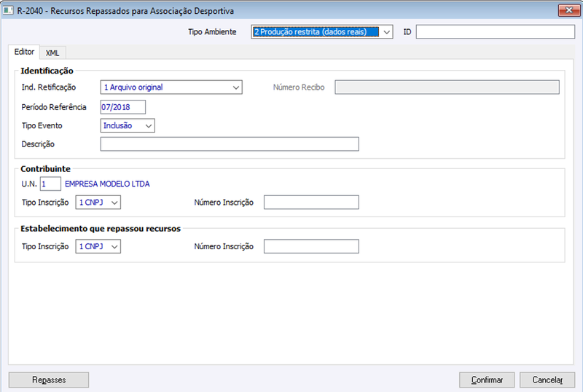583x392 pixels.
Task: Click Contribuinte Número Inscrição field
Action: 311,203
